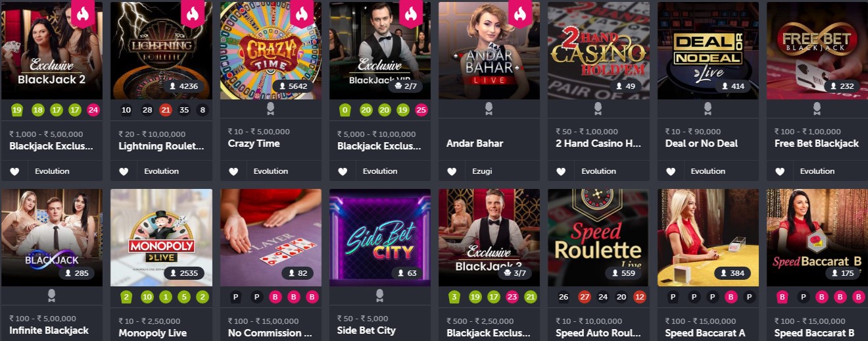The height and width of the screenshot is (341, 868).
Task: Open the Infinite Blackjack title link
Action: [49, 330]
